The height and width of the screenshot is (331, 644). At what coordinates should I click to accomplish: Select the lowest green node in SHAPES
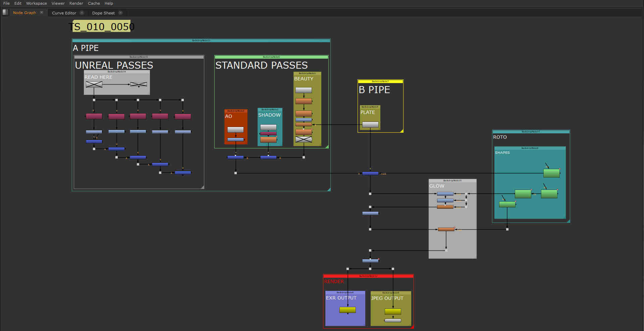pos(507,204)
